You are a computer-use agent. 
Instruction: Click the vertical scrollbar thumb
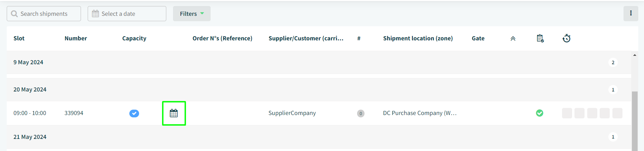[x=635, y=121]
